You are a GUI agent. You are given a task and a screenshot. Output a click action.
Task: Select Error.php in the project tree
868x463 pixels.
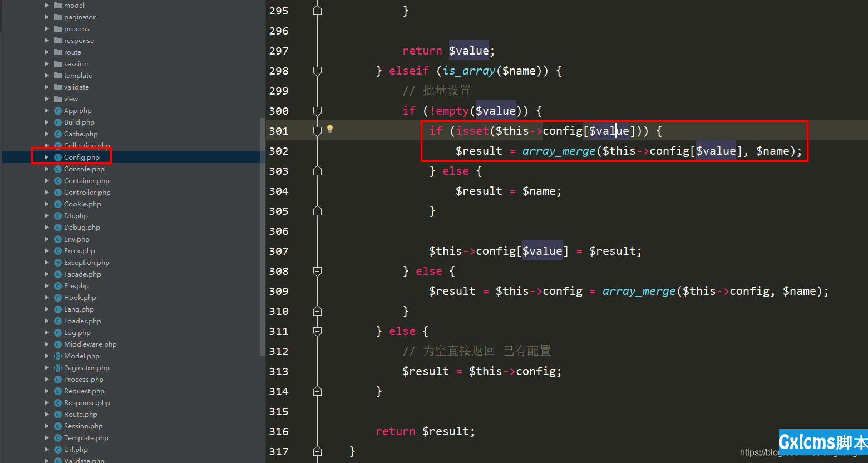pyautogui.click(x=80, y=251)
